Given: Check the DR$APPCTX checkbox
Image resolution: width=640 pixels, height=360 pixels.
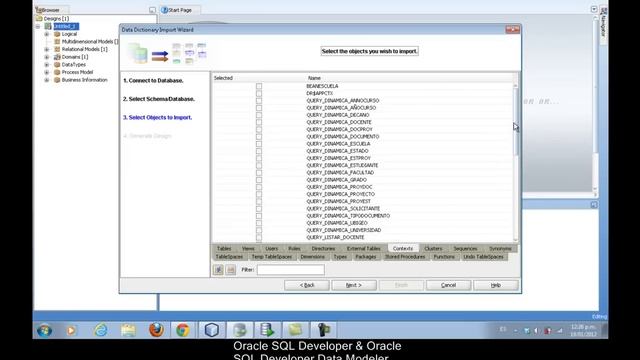Looking at the screenshot, I should [259, 93].
